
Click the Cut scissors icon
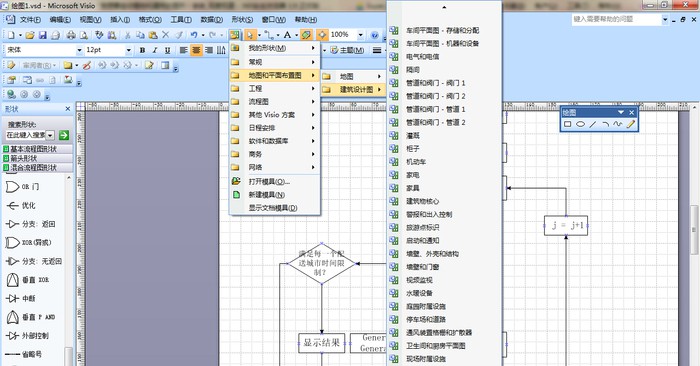pos(128,35)
